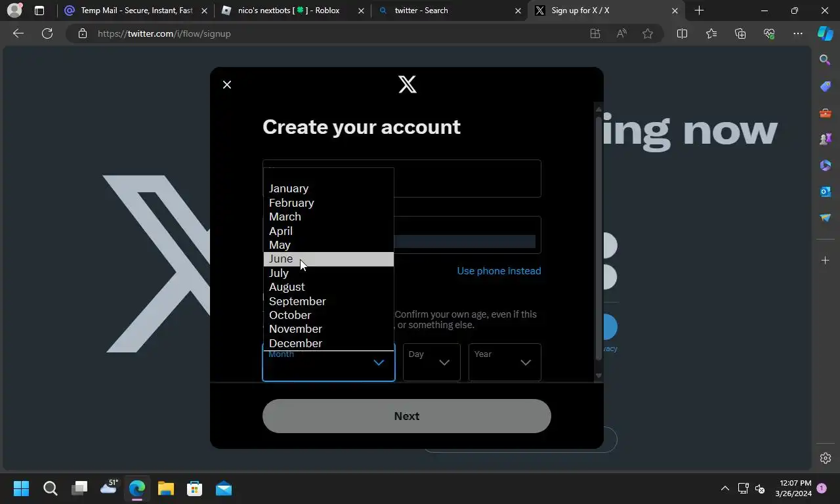840x504 pixels.
Task: Open browser Collections
Action: click(x=740, y=33)
